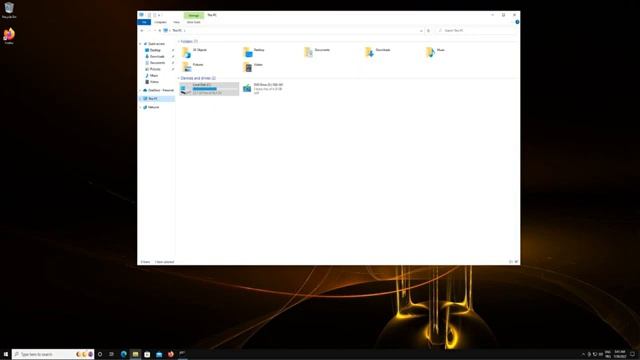Screen dimensions: 640x360
Task: Launch Microsoft Edge from the taskbar
Action: [123, 354]
